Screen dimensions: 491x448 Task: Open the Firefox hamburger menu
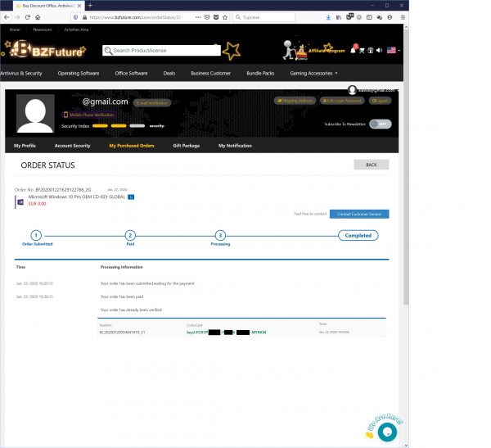[403, 17]
